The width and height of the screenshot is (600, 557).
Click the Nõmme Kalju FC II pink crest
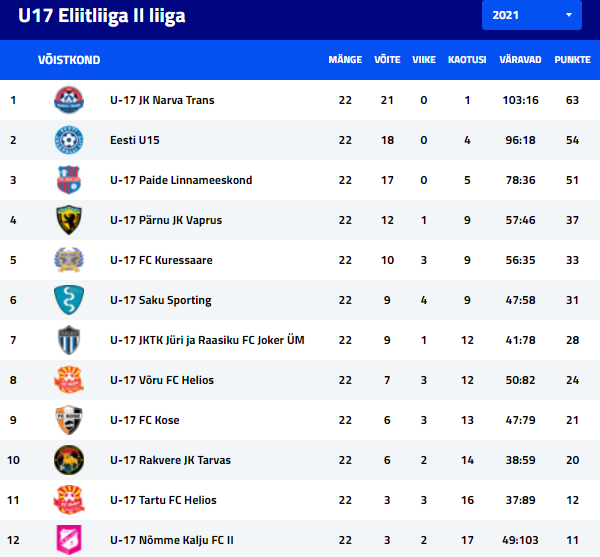[69, 540]
